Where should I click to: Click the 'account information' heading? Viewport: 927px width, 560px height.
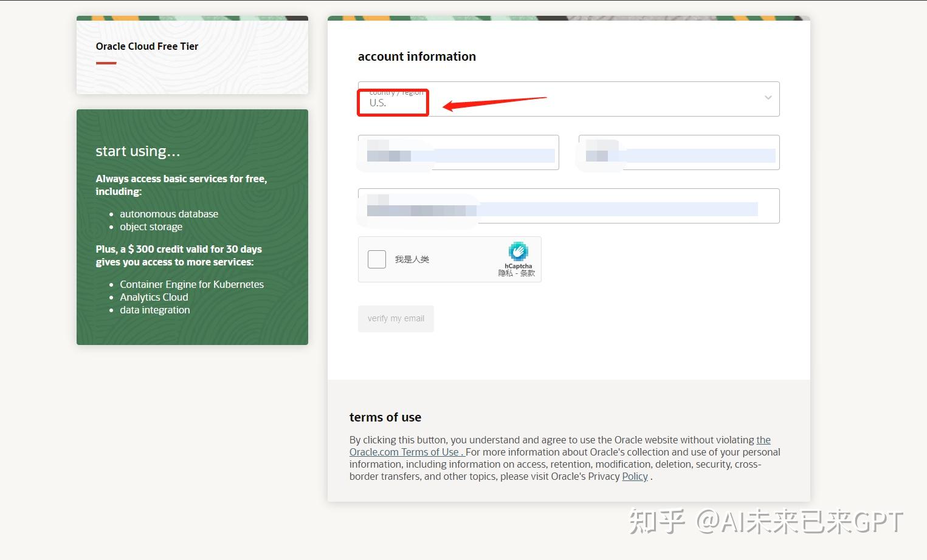(417, 56)
